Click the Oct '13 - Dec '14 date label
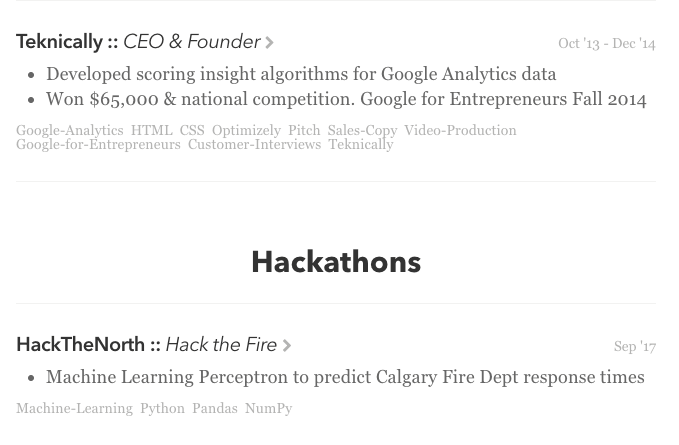Image resolution: width=679 pixels, height=445 pixels. [x=607, y=43]
